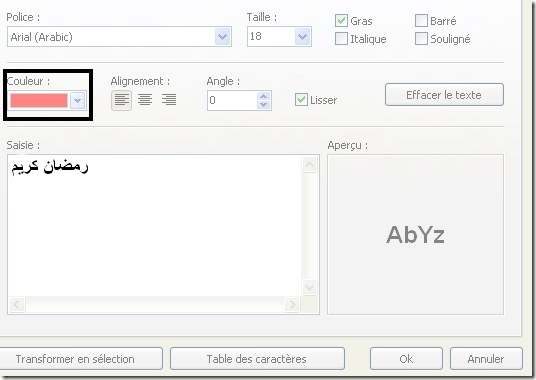Select left text alignment icon
The image size is (536, 380).
(x=121, y=100)
